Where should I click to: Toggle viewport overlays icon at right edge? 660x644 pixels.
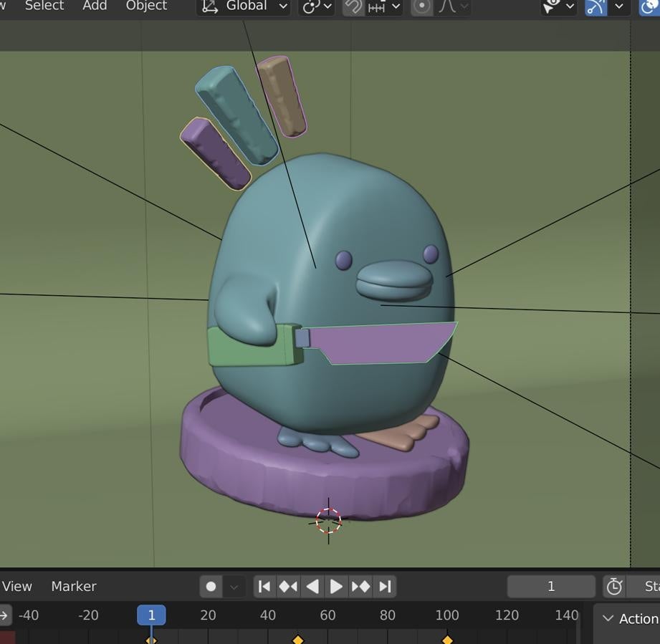(x=649, y=6)
